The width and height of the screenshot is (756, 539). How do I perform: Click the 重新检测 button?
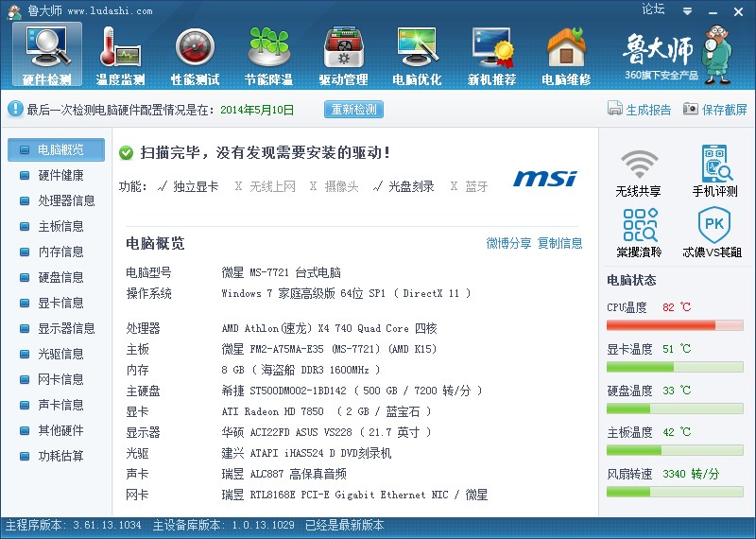353,110
